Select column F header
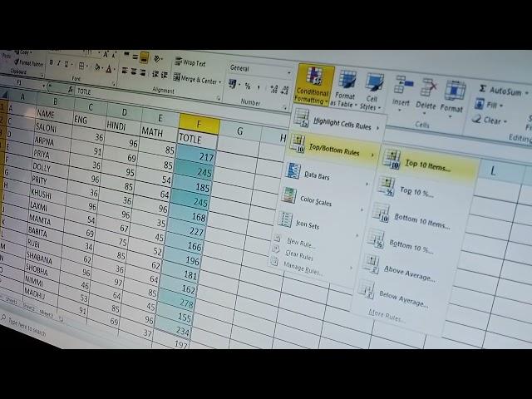The width and height of the screenshot is (532, 399). pos(199,124)
